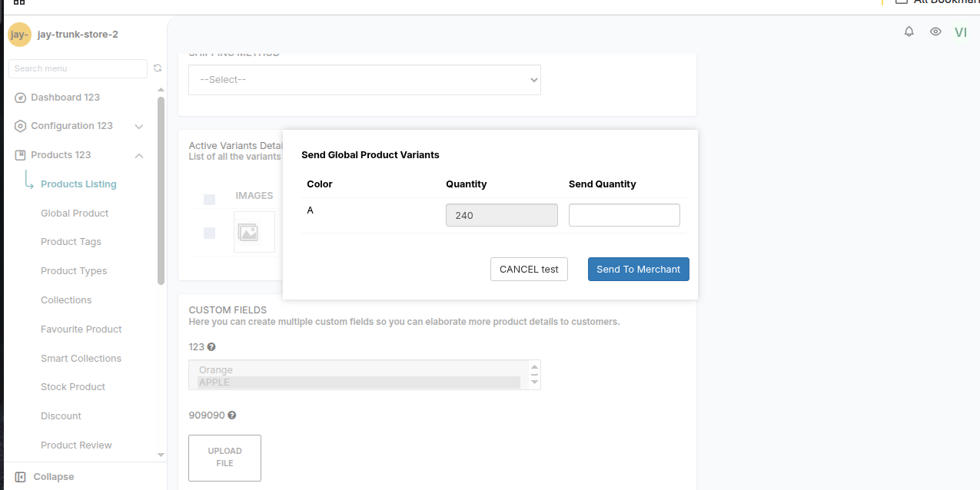The width and height of the screenshot is (980, 490).
Task: Click the sidebar vertical scrollbar thumb
Action: 161,190
